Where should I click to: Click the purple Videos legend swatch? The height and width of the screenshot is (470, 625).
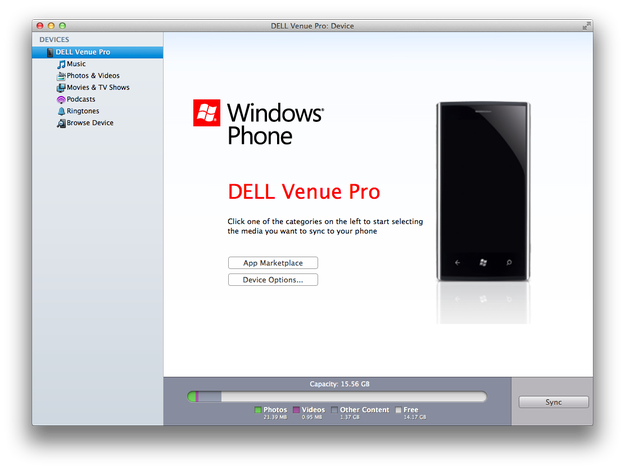coord(296,410)
